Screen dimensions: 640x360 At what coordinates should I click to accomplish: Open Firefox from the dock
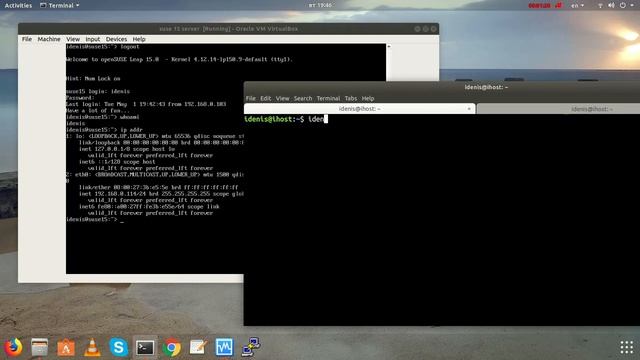(13, 347)
